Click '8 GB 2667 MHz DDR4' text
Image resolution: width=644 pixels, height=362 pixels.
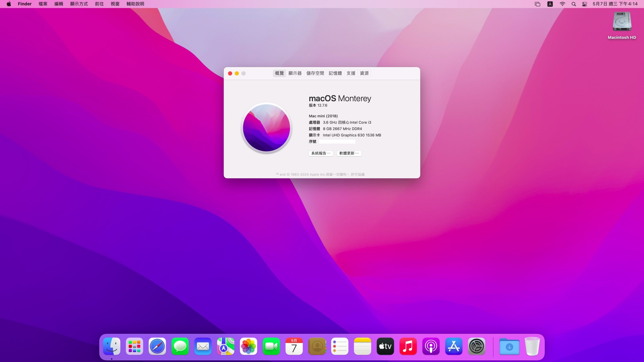point(342,129)
